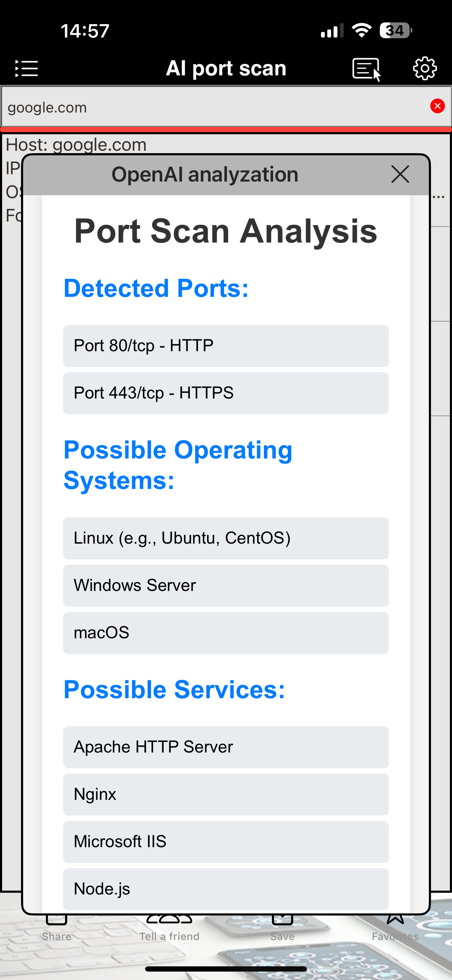Choose the macOS list item
This screenshot has height=980, width=452.
[x=226, y=633]
